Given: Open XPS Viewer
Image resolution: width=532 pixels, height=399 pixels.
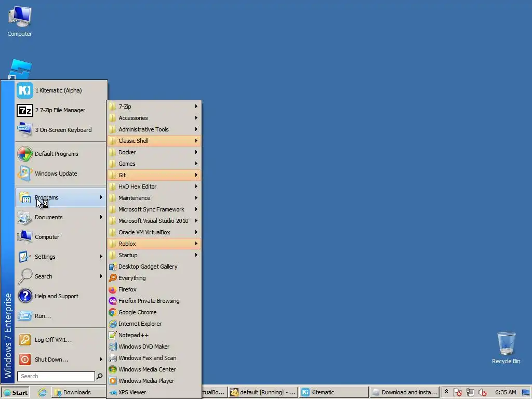Looking at the screenshot, I should 154,392.
